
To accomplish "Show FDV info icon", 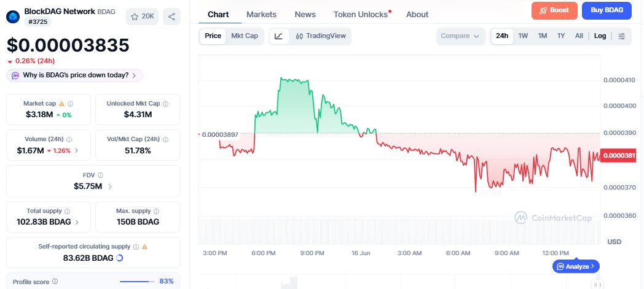I will point(100,175).
